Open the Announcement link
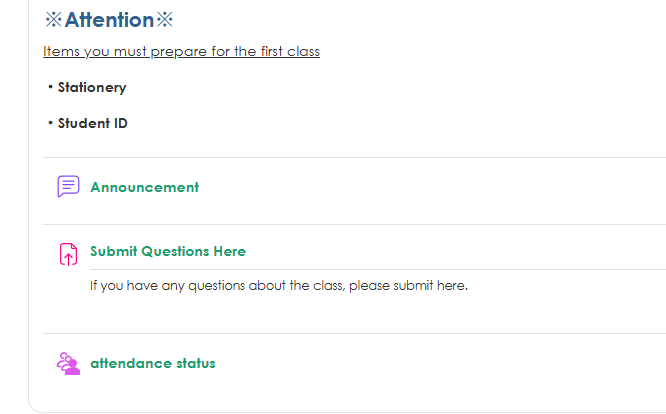666x414 pixels. click(x=144, y=187)
